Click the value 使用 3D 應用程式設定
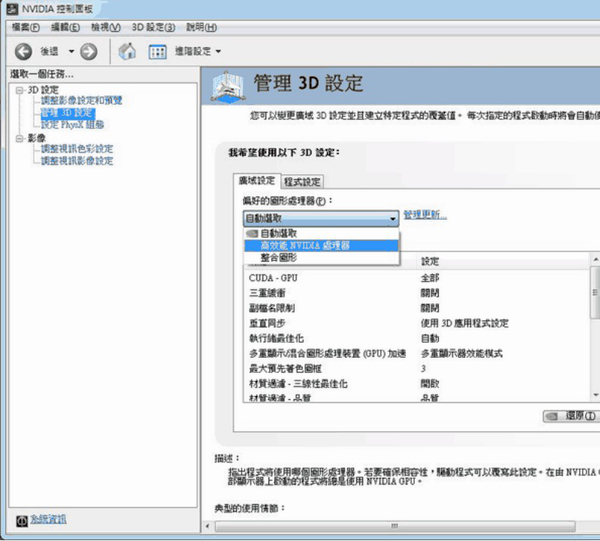 point(465,323)
